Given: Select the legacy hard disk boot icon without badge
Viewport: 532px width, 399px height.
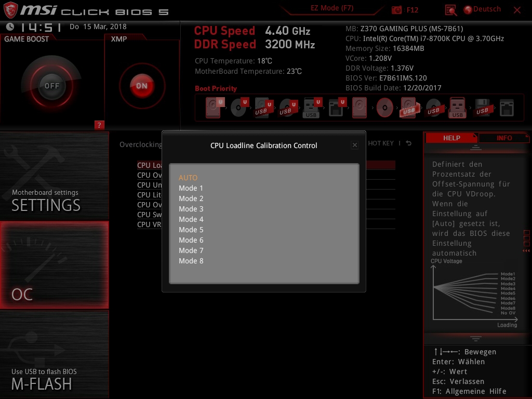Looking at the screenshot, I should [360, 108].
